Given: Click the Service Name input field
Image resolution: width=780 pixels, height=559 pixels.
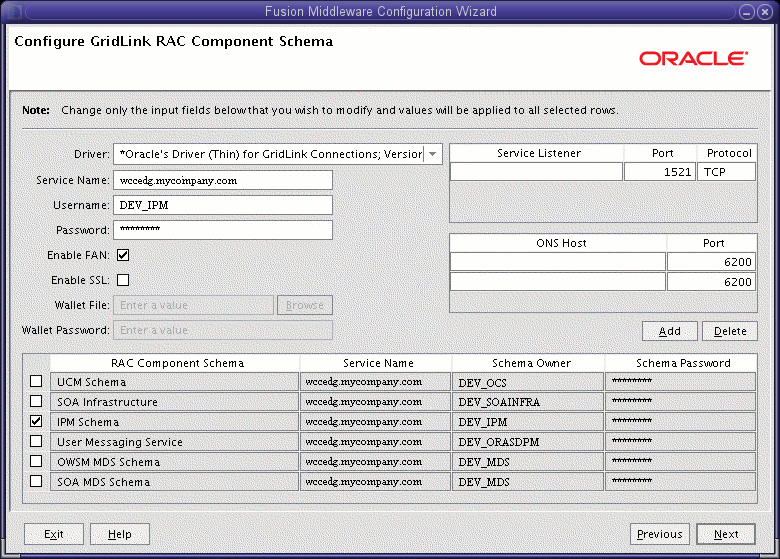Looking at the screenshot, I should click(223, 180).
